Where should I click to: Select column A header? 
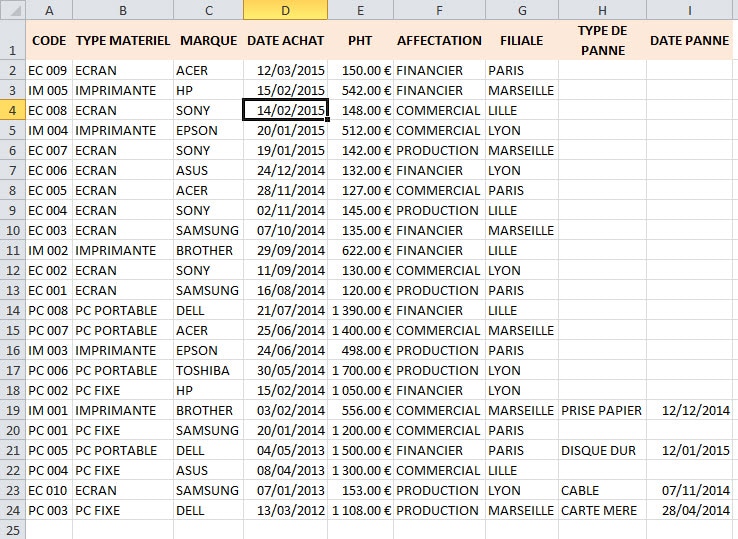click(x=49, y=10)
